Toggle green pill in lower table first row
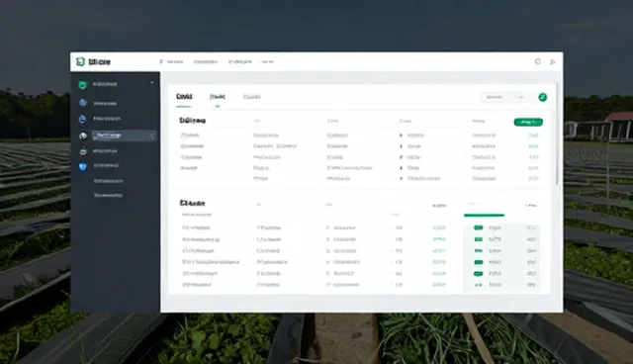This screenshot has width=633, height=364. pyautogui.click(x=479, y=228)
